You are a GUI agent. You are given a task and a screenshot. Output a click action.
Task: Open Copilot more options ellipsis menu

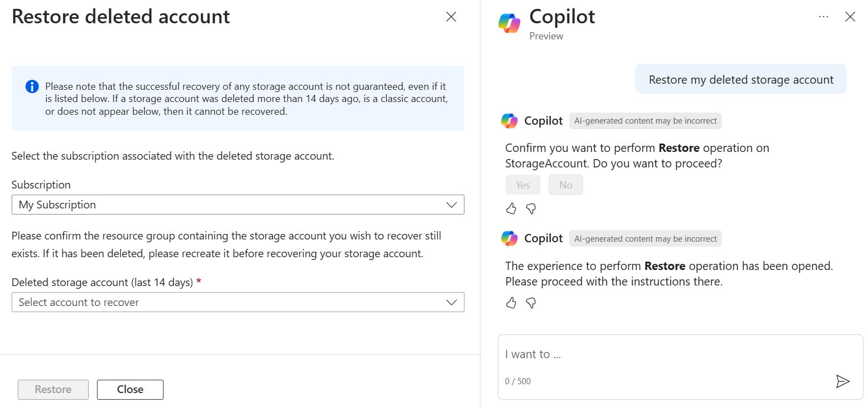point(823,17)
